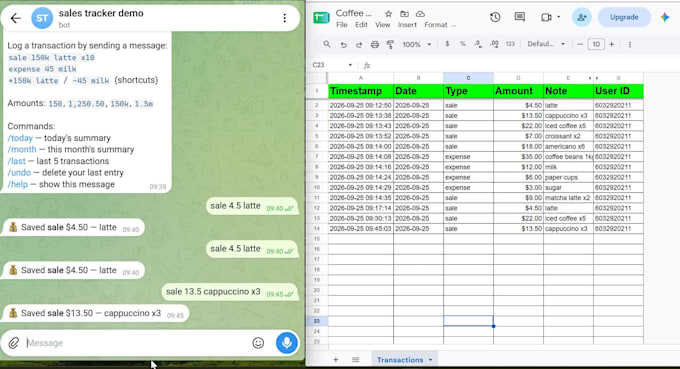Decrease decimal places
Viewport: 680px width, 369px height.
[x=478, y=44]
